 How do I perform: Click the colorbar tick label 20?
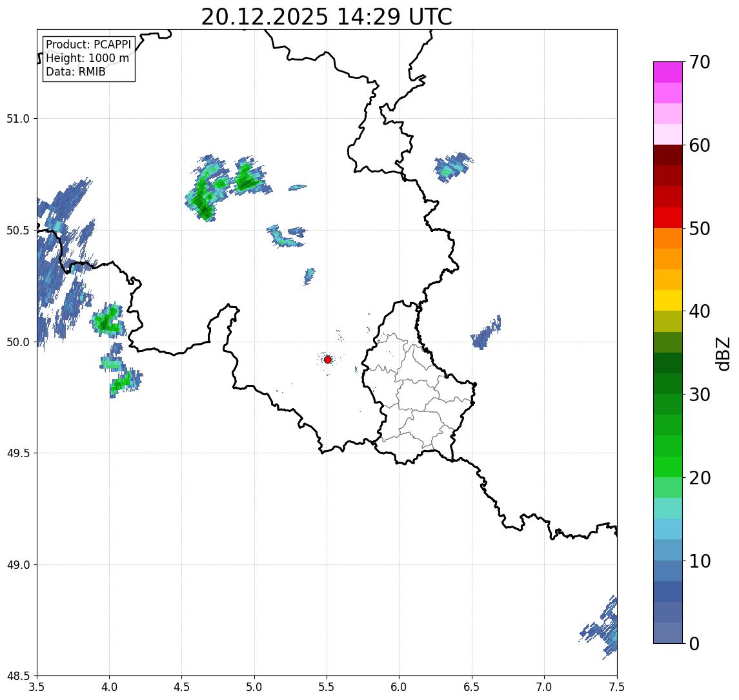(699, 477)
